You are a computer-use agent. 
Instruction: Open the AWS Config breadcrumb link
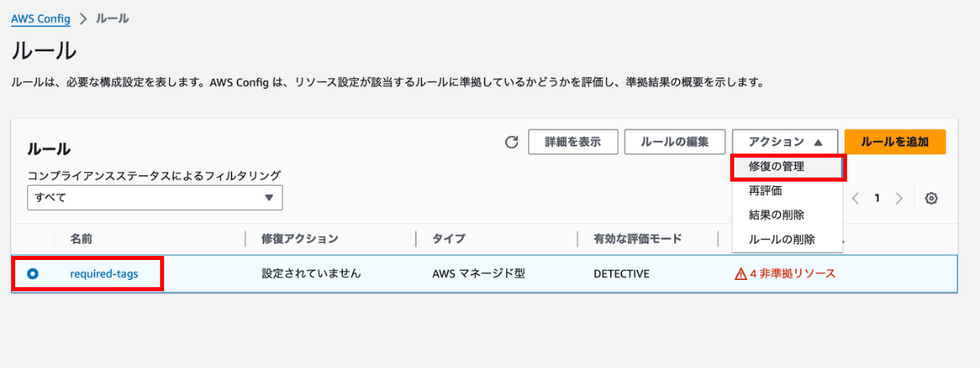(x=41, y=18)
